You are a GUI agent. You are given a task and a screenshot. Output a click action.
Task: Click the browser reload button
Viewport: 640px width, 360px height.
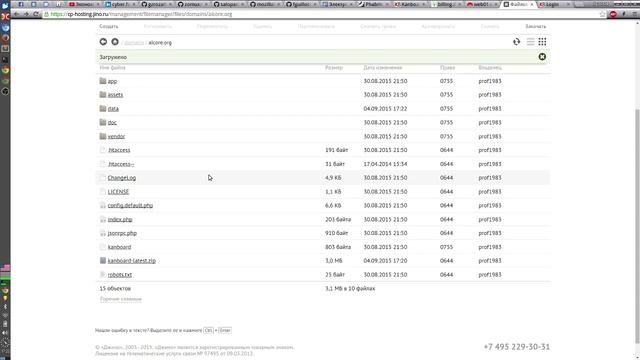(36, 14)
